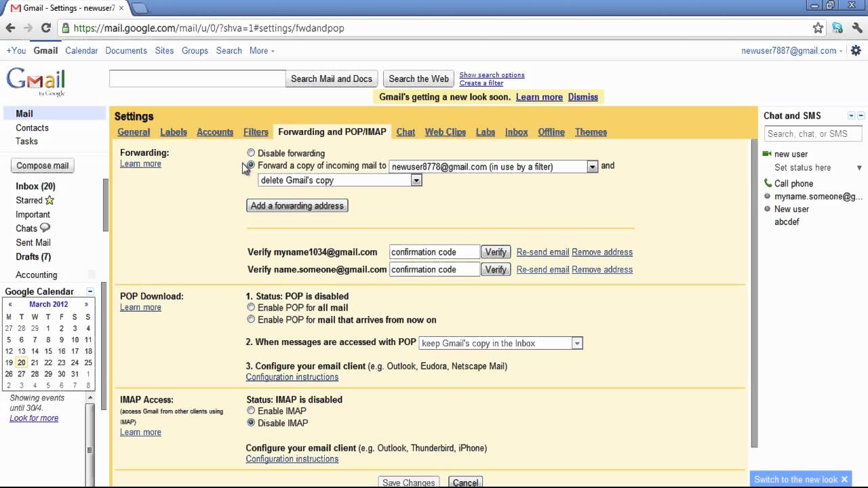Open Inbox (20) folder

point(35,186)
